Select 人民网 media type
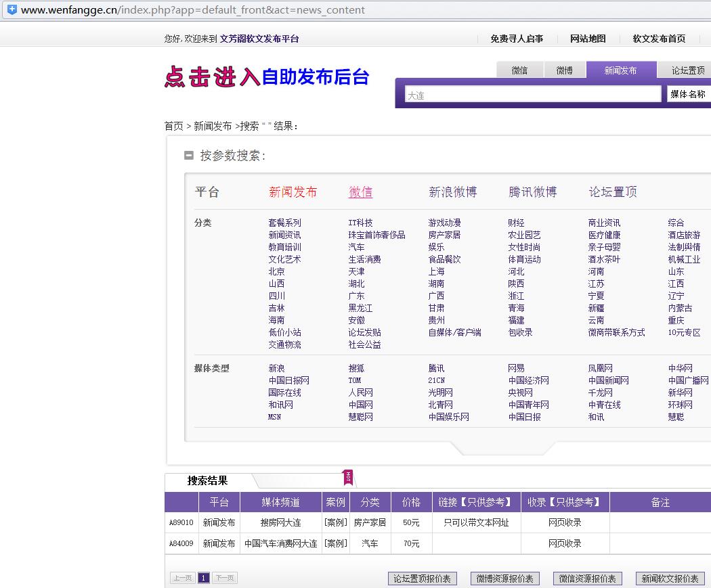Screen dimensions: 711x588 [360, 392]
